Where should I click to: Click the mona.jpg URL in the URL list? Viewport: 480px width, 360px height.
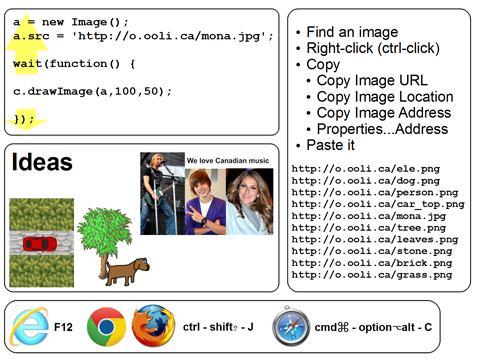pos(369,216)
